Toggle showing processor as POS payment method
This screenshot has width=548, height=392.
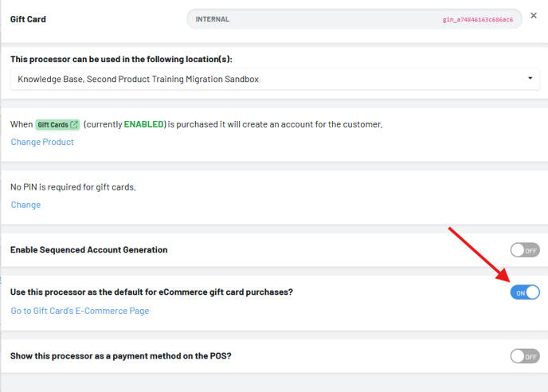[x=525, y=356]
